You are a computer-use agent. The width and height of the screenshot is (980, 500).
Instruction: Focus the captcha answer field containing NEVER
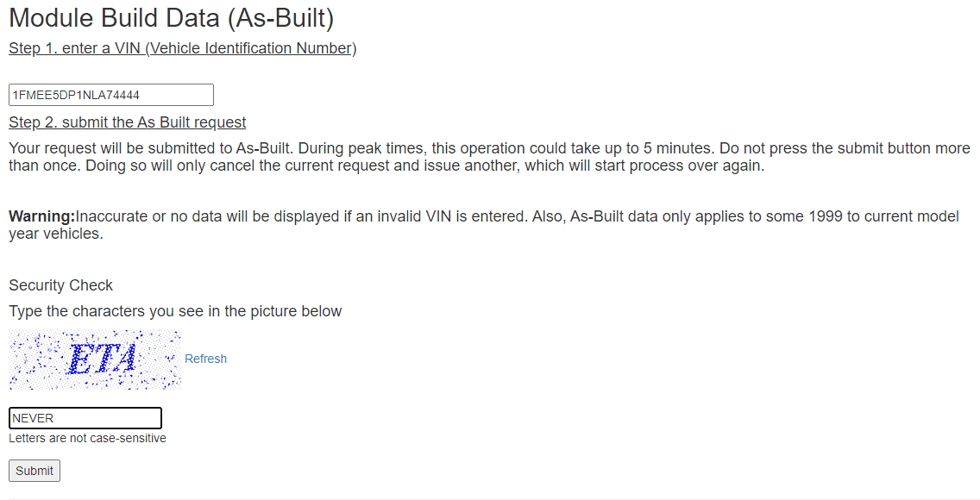point(85,418)
